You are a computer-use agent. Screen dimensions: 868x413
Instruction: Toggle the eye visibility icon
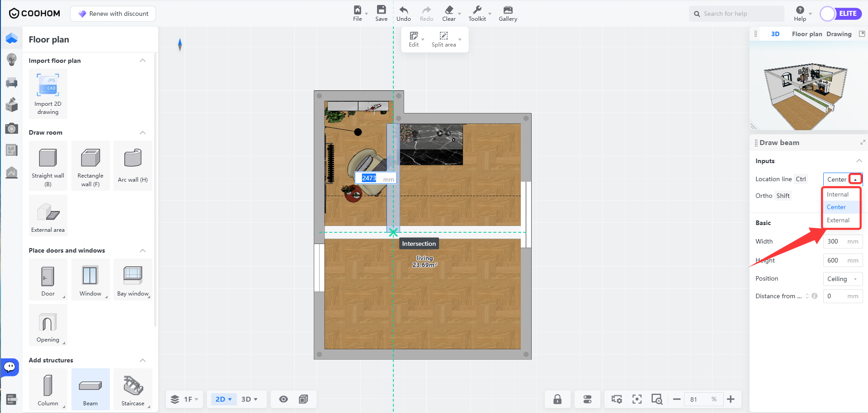[x=283, y=399]
